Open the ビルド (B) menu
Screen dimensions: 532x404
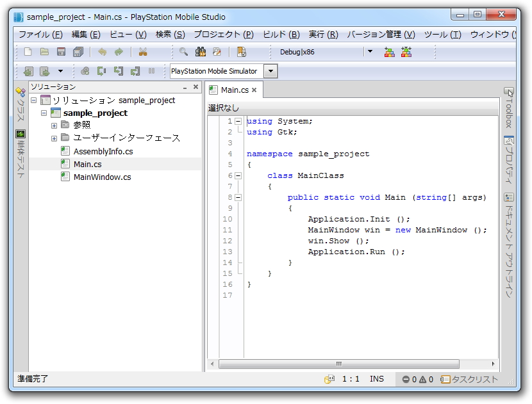281,35
